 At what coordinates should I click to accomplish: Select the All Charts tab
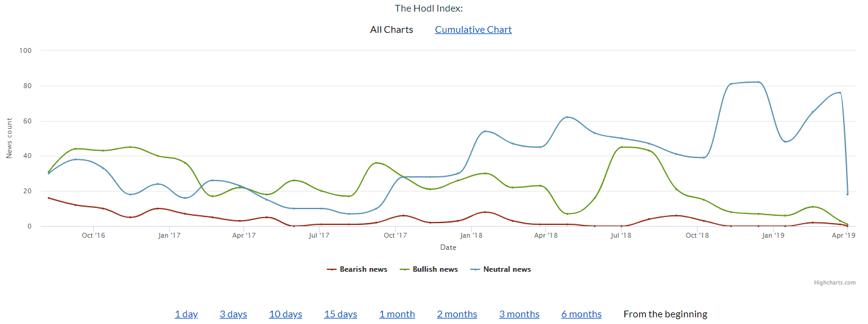pyautogui.click(x=391, y=29)
